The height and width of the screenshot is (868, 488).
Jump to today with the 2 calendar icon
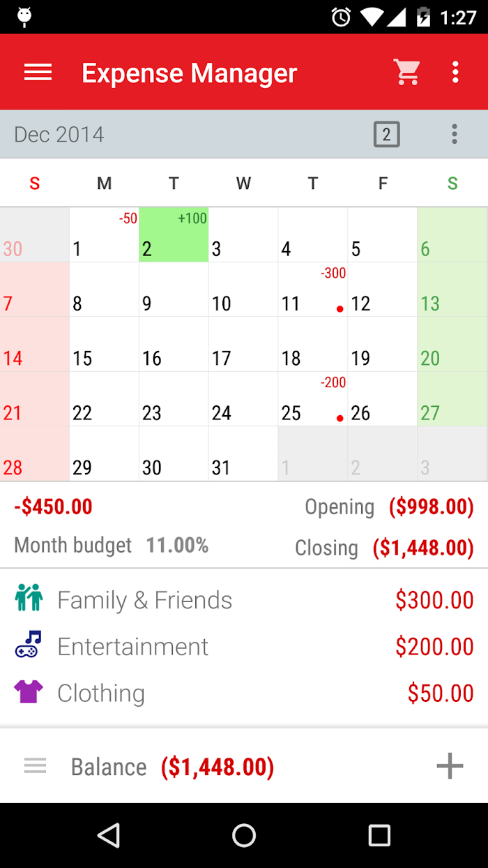pos(387,134)
